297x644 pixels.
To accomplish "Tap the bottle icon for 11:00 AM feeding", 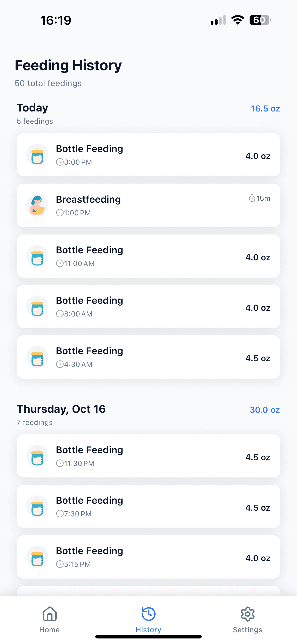I will 37,256.
